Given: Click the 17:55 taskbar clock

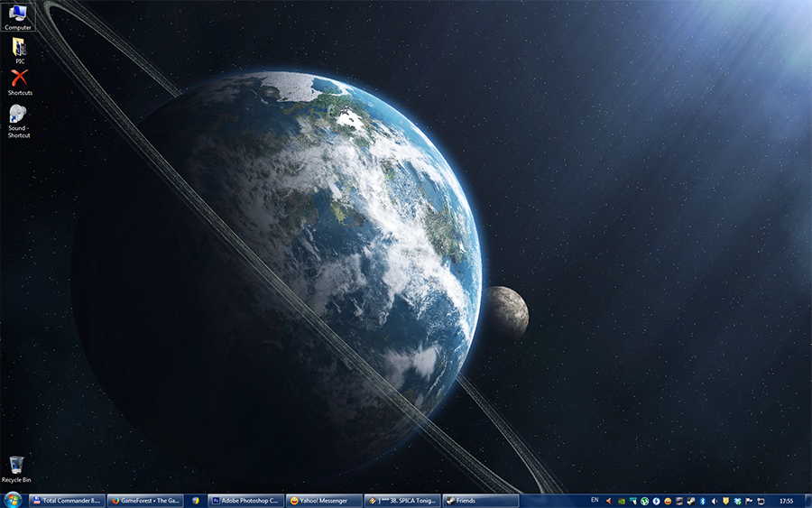Looking at the screenshot, I should coord(786,501).
